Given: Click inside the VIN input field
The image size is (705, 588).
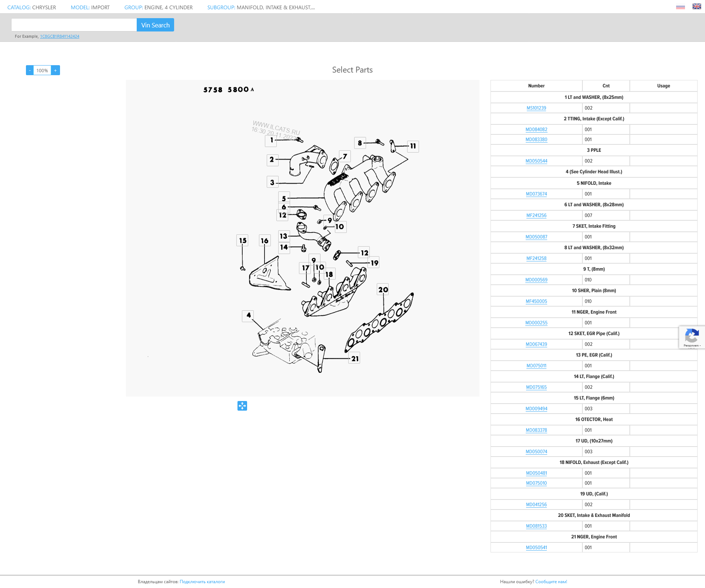Looking at the screenshot, I should 74,25.
